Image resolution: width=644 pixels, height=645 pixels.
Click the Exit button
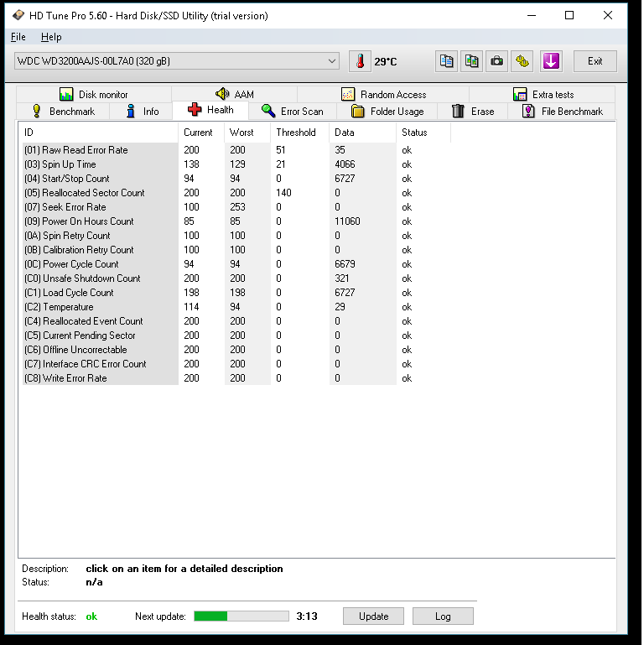(x=595, y=61)
